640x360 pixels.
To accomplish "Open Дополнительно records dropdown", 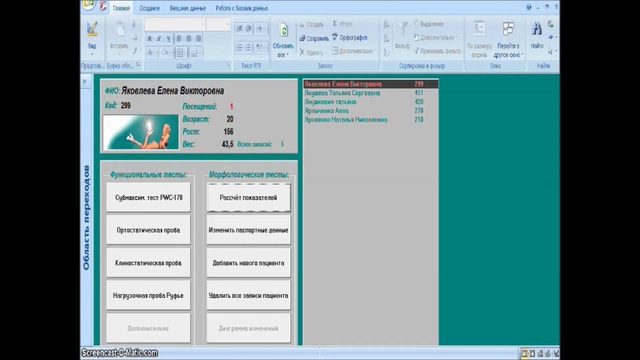I will point(354,51).
